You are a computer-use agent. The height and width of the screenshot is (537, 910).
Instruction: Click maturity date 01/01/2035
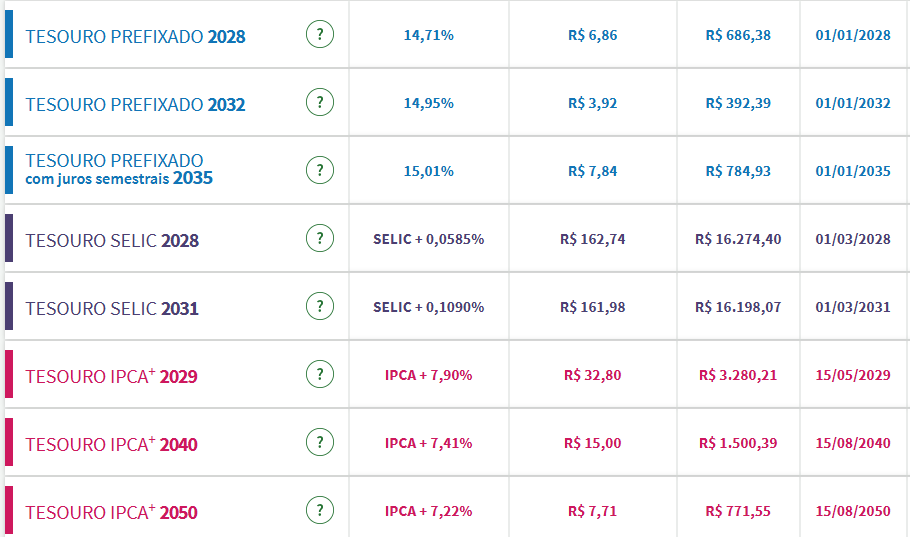[853, 171]
